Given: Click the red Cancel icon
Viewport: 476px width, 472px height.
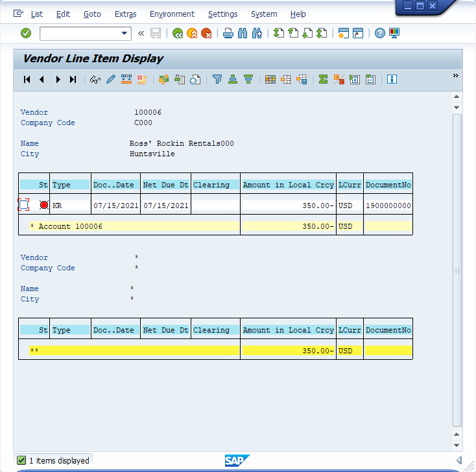Looking at the screenshot, I should point(206,33).
